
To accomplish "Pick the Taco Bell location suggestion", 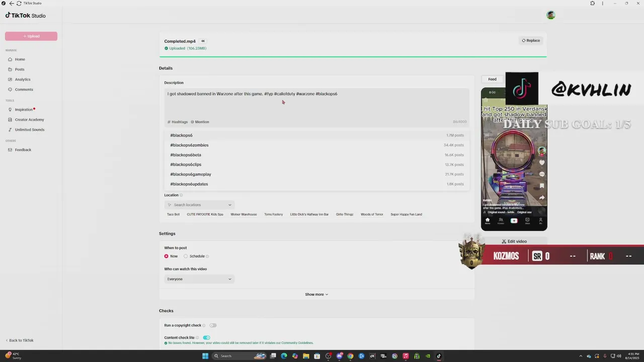I will 173,215.
